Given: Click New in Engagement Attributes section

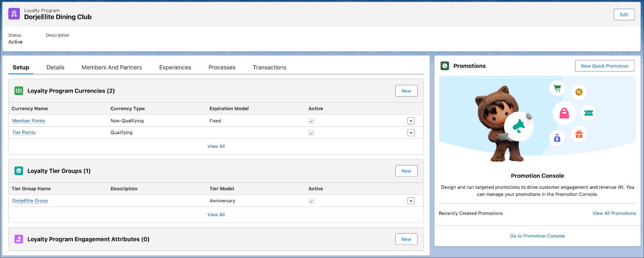Looking at the screenshot, I should [406, 239].
